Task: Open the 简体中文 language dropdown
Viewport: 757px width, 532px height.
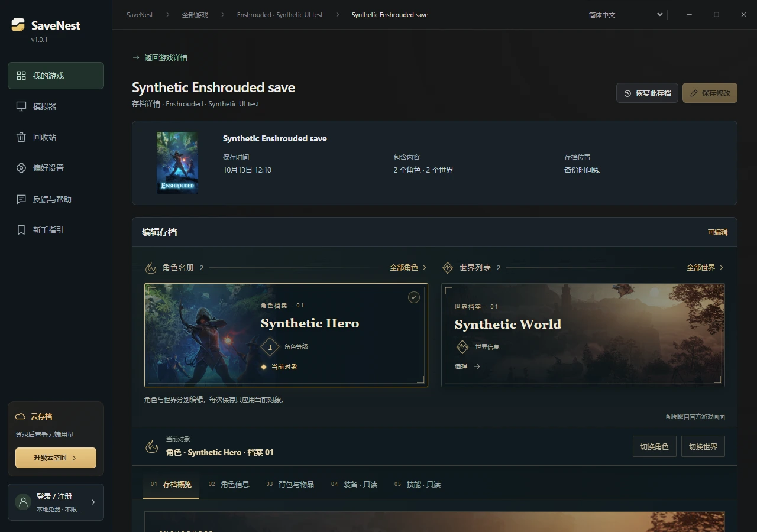Action: point(625,15)
